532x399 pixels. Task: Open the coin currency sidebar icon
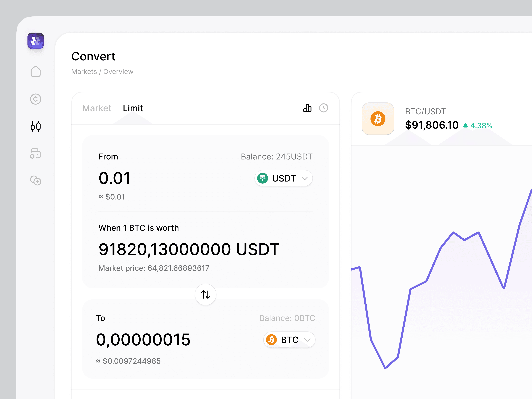36,99
